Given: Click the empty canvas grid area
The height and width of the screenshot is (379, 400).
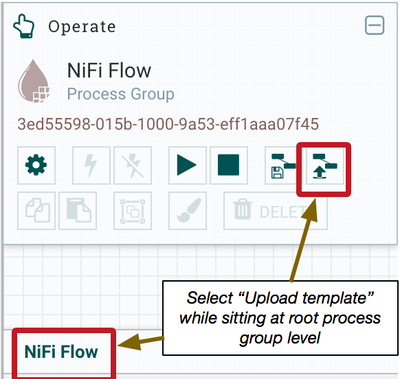Looking at the screenshot, I should click(83, 287).
